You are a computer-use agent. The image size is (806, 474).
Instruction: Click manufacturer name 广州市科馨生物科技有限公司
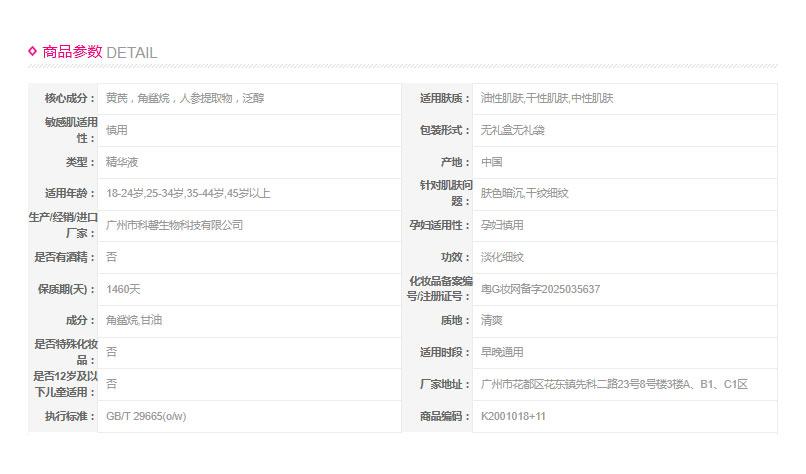(x=174, y=225)
